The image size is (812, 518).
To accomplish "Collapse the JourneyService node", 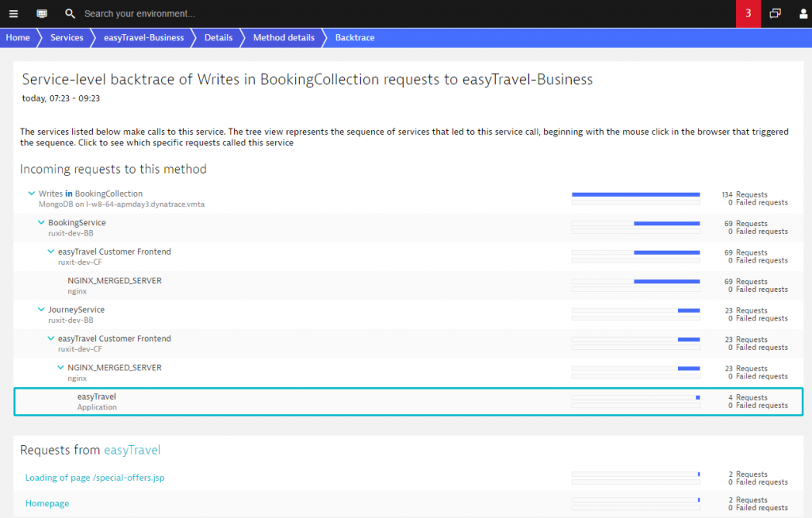I will tap(41, 309).
